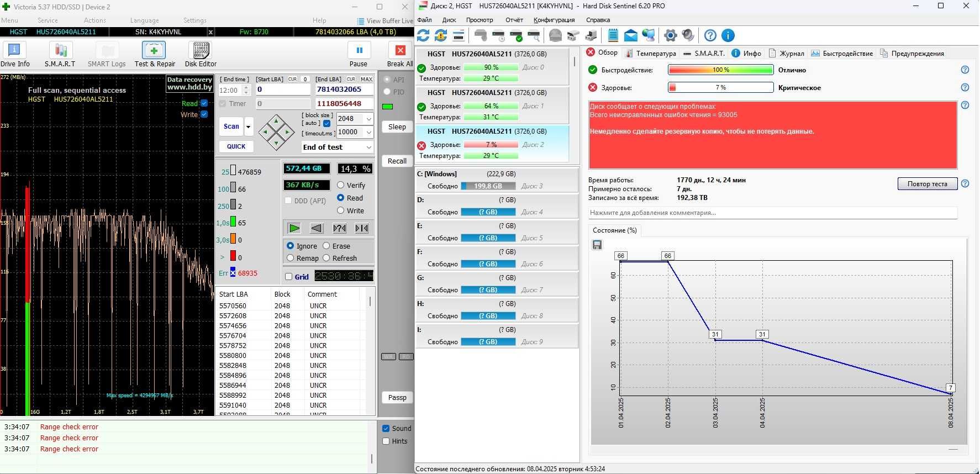980x474 pixels.
Task: Click the drive-with-green-checkmark test icon
Action: pos(517,36)
